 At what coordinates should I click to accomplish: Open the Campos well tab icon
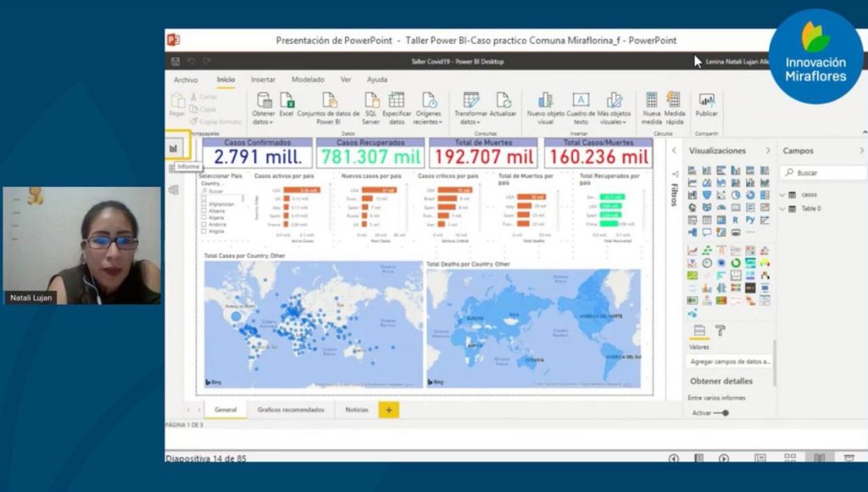699,331
